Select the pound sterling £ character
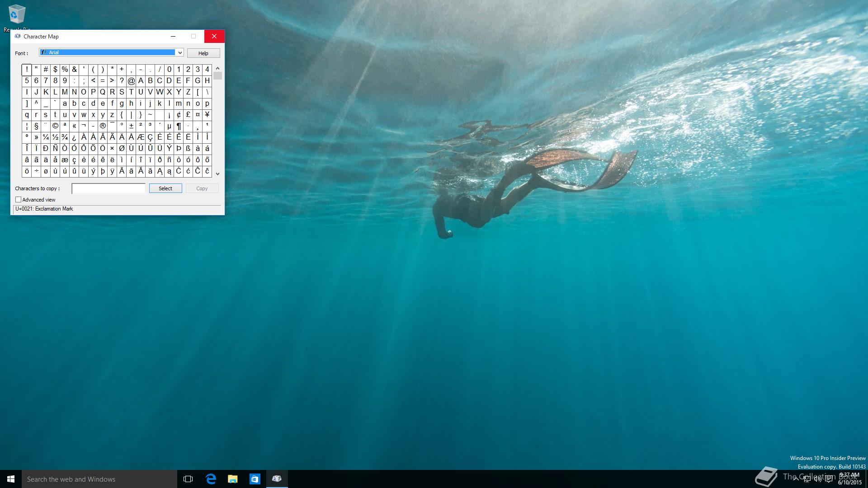 [x=188, y=115]
